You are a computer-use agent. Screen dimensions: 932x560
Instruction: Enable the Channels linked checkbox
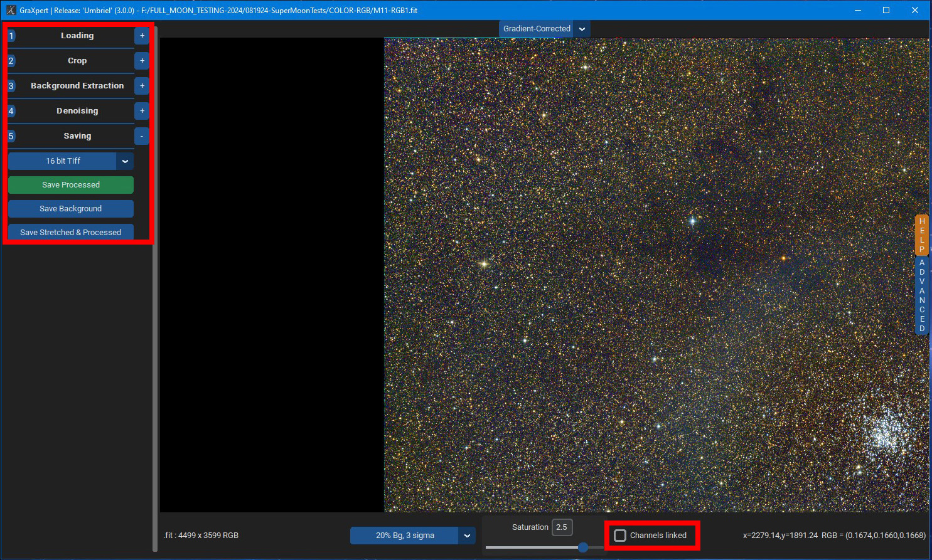pyautogui.click(x=620, y=536)
